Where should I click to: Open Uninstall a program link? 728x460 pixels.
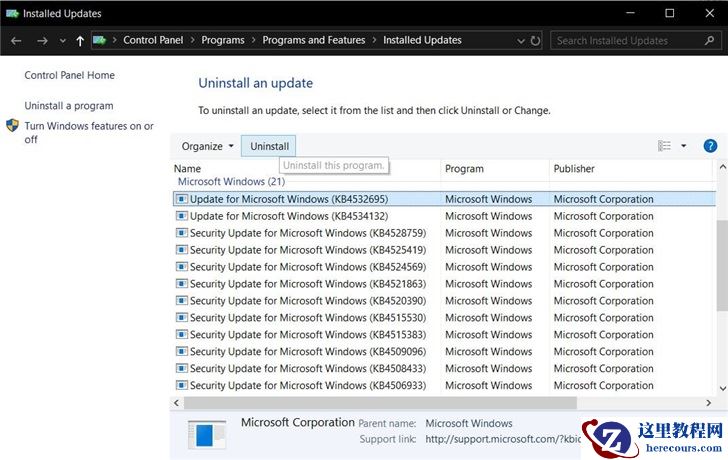click(x=69, y=106)
